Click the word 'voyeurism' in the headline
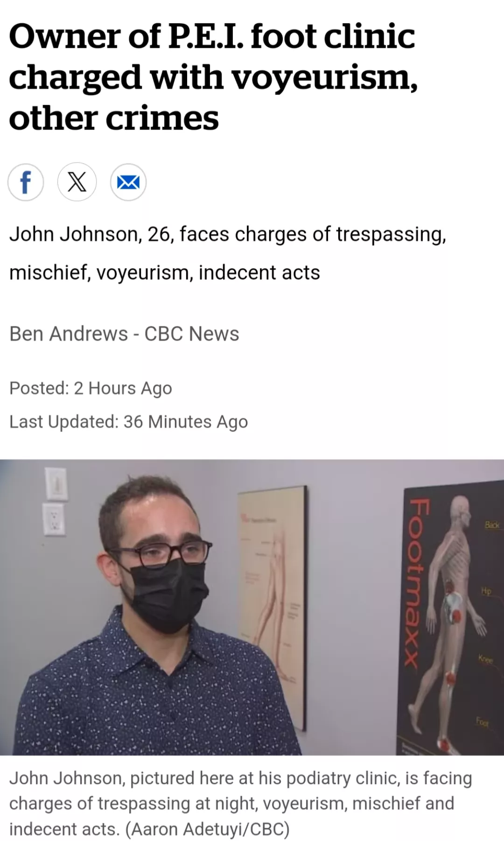The image size is (504, 841). [x=324, y=77]
